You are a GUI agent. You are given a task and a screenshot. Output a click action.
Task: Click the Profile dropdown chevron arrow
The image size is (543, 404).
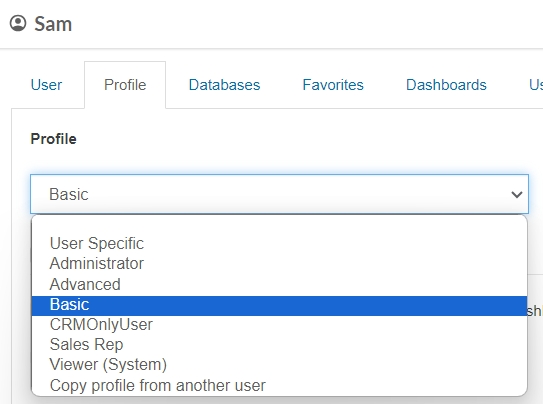tap(517, 195)
